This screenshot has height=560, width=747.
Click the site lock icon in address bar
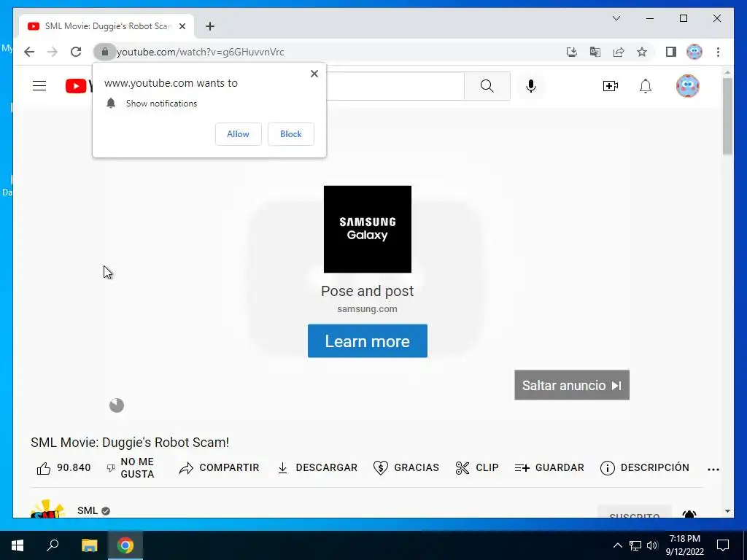105,52
